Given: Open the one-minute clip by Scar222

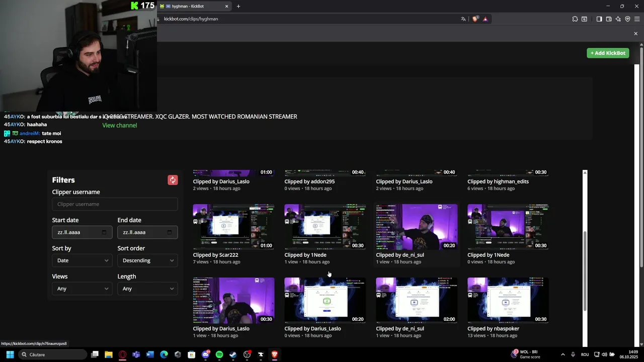Looking at the screenshot, I should click(x=233, y=227).
